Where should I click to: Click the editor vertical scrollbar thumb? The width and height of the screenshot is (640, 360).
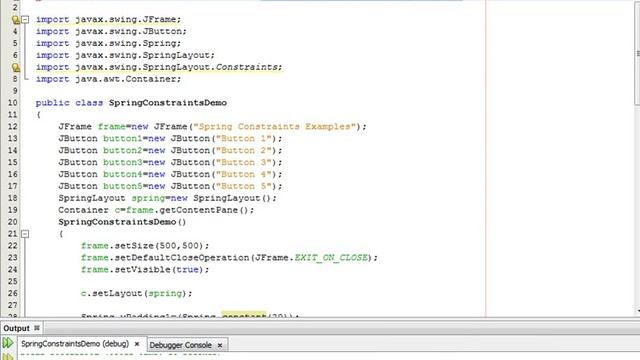tap(637, 53)
